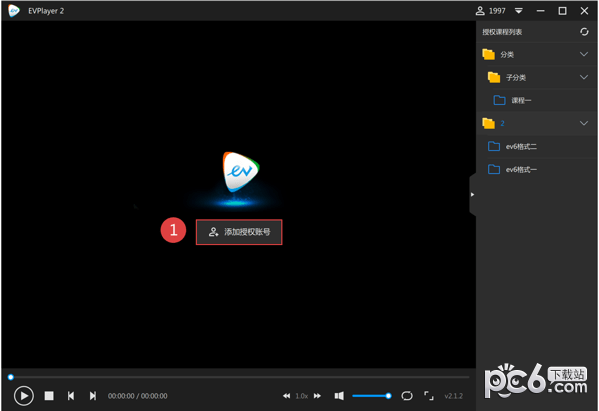
Task: Open the 课程一 course
Action: pos(537,100)
